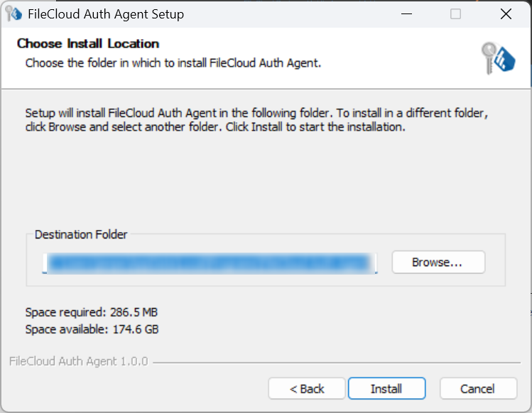Click the FileCloud installer icon in title bar
This screenshot has height=413, width=532.
click(x=14, y=14)
